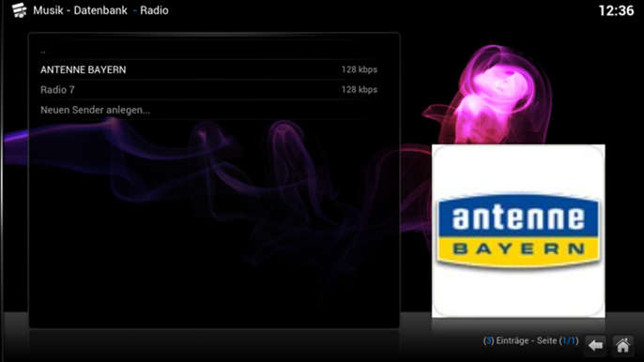Click the music library icon in header
Screen dimensions: 644x362
19,10
